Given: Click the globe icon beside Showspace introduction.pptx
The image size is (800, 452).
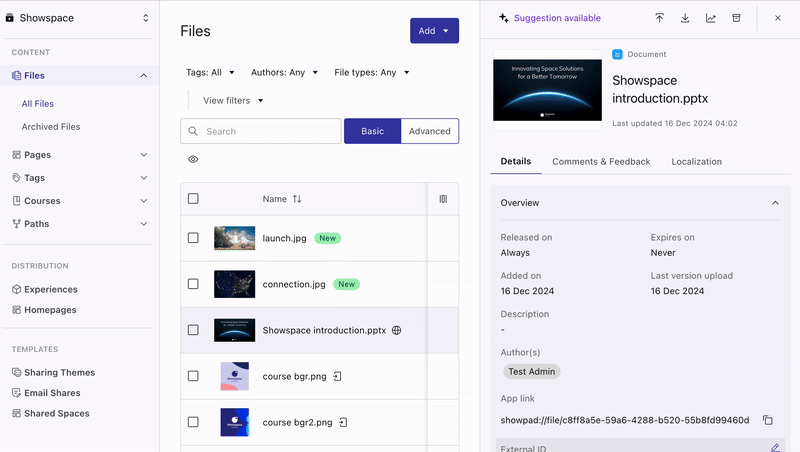Looking at the screenshot, I should [x=396, y=330].
